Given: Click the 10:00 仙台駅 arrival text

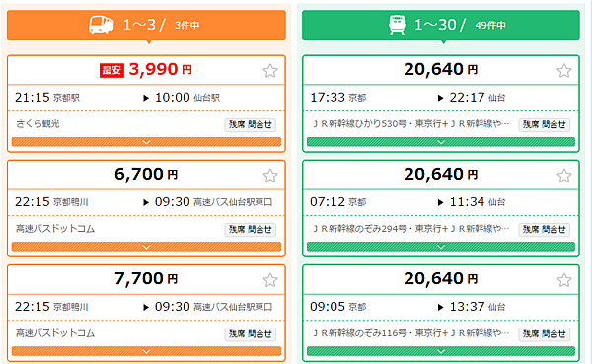Looking at the screenshot, I should 187,98.
